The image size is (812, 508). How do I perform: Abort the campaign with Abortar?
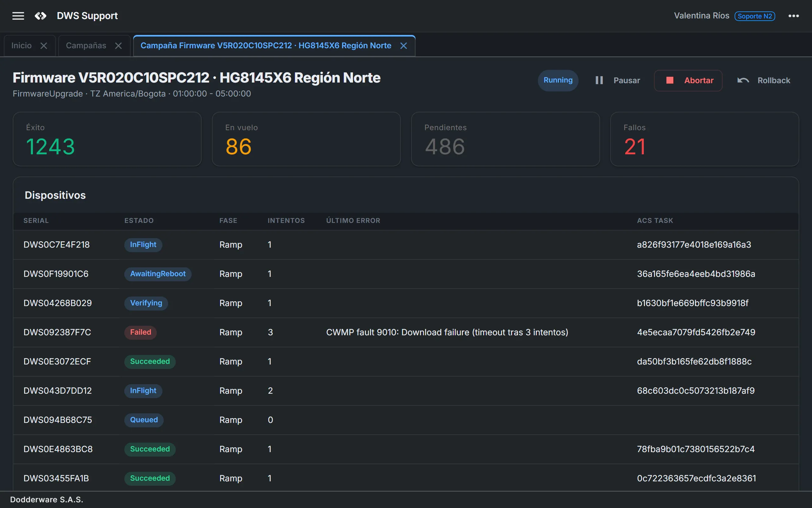pos(688,81)
